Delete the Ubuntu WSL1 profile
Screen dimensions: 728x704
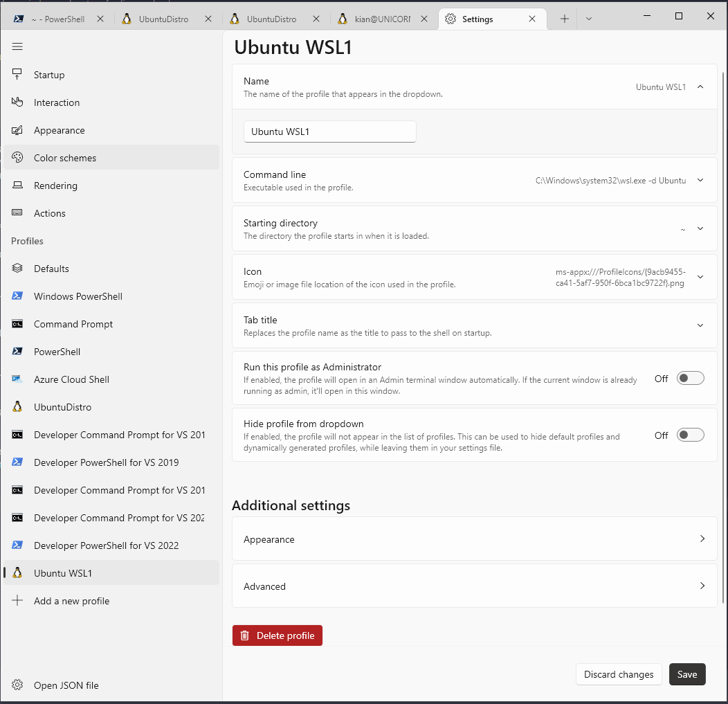(x=277, y=635)
